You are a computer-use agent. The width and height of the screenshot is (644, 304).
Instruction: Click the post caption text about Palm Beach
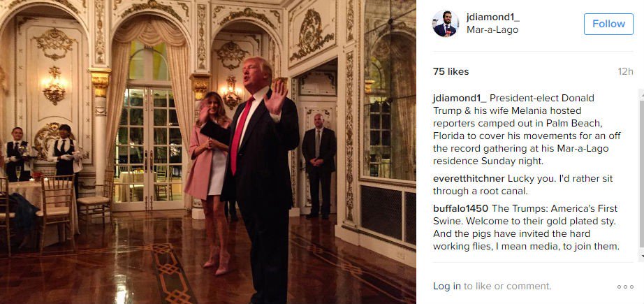point(527,130)
